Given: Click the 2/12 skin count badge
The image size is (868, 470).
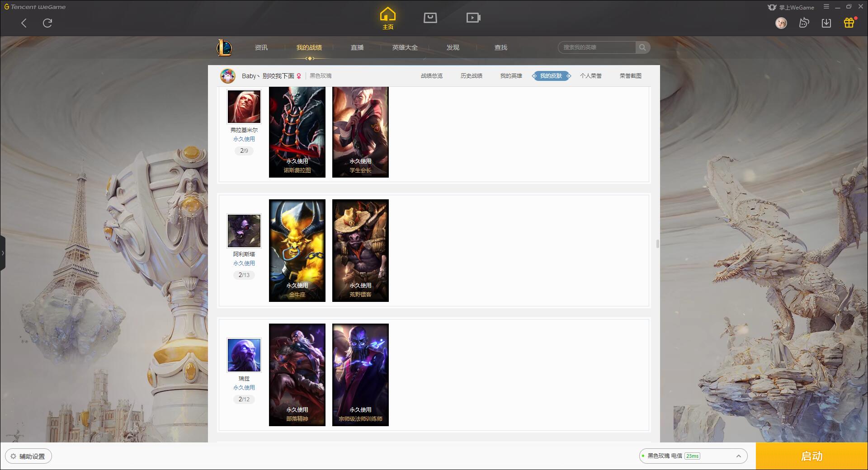Looking at the screenshot, I should point(244,399).
